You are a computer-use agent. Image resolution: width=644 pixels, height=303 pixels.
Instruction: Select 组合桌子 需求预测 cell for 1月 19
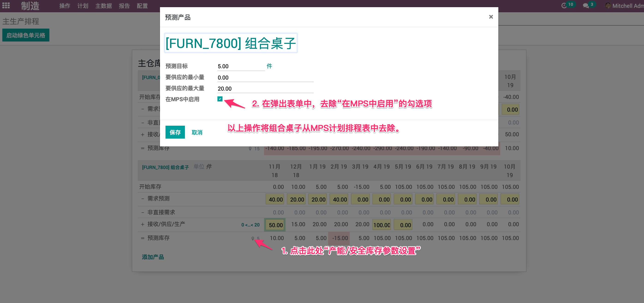pos(318,199)
